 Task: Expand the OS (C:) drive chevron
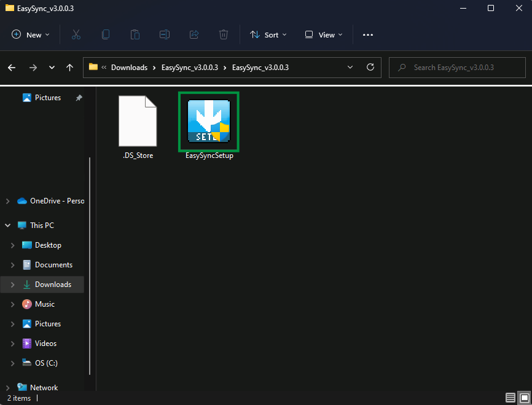pos(12,363)
